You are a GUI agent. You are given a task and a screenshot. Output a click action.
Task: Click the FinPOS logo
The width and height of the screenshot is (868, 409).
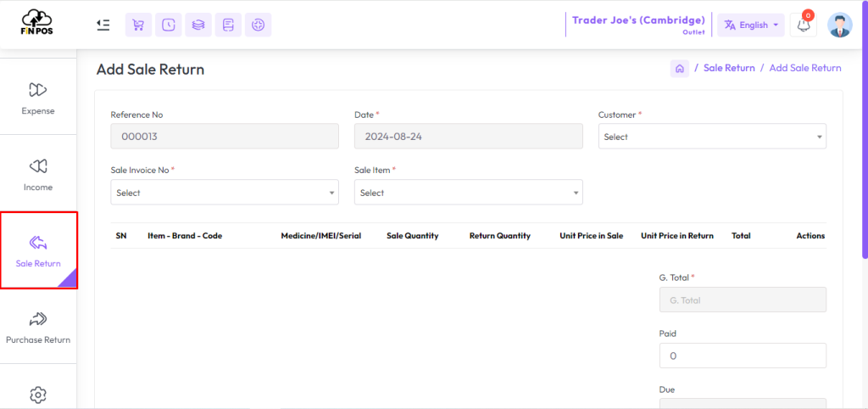[x=38, y=23]
